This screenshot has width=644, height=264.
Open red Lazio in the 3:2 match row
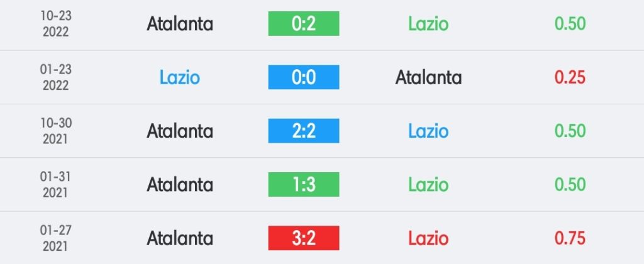428,238
